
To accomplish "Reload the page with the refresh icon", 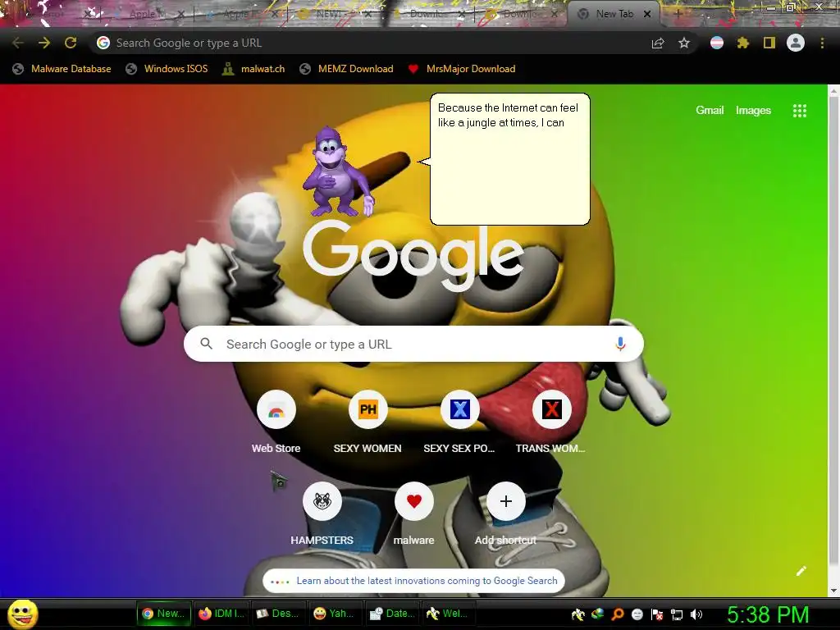I will pos(71,43).
